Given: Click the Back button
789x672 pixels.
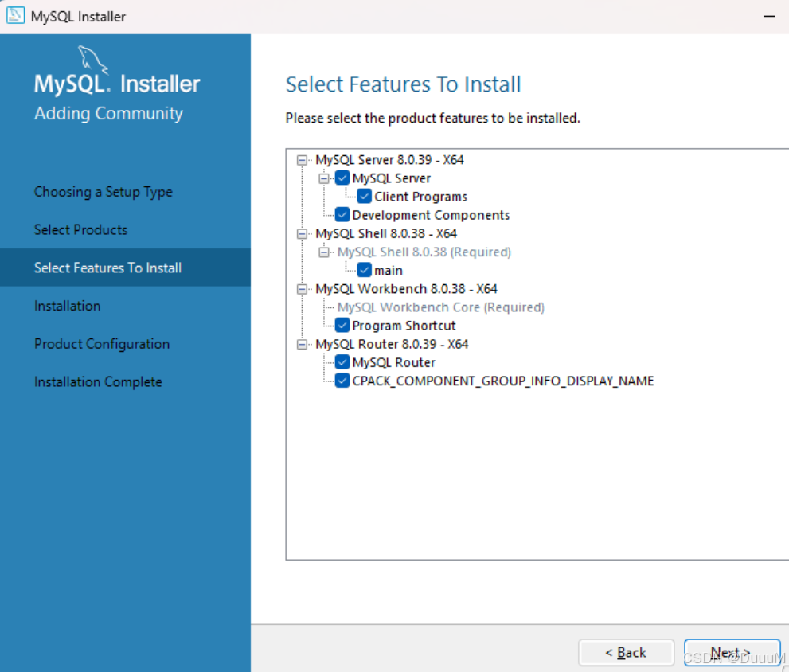Looking at the screenshot, I should pos(626,652).
